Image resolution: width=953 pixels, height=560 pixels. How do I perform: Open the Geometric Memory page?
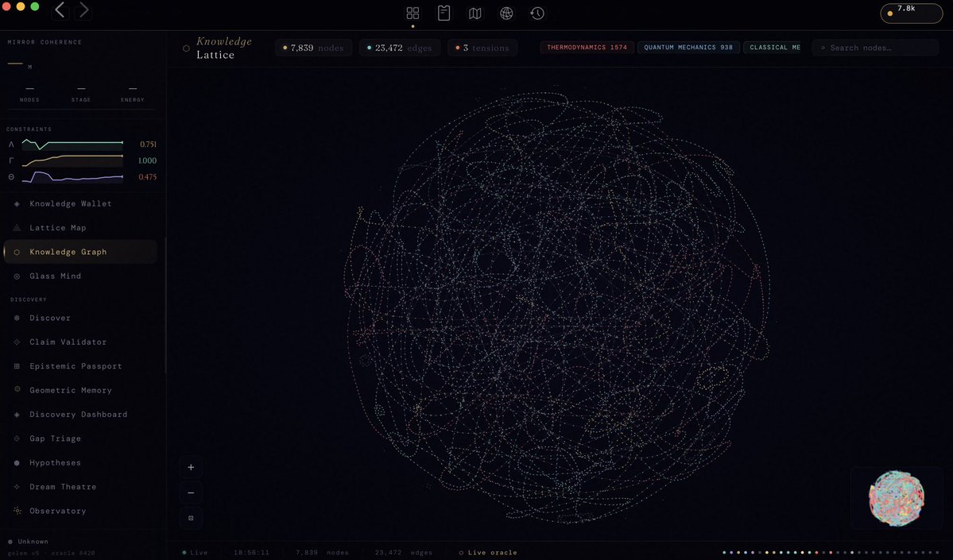pyautogui.click(x=80, y=390)
